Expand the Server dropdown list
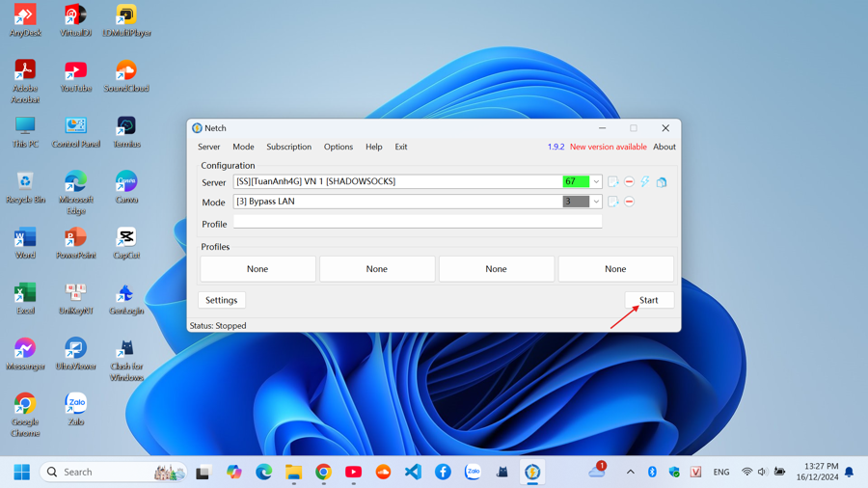 [x=596, y=182]
